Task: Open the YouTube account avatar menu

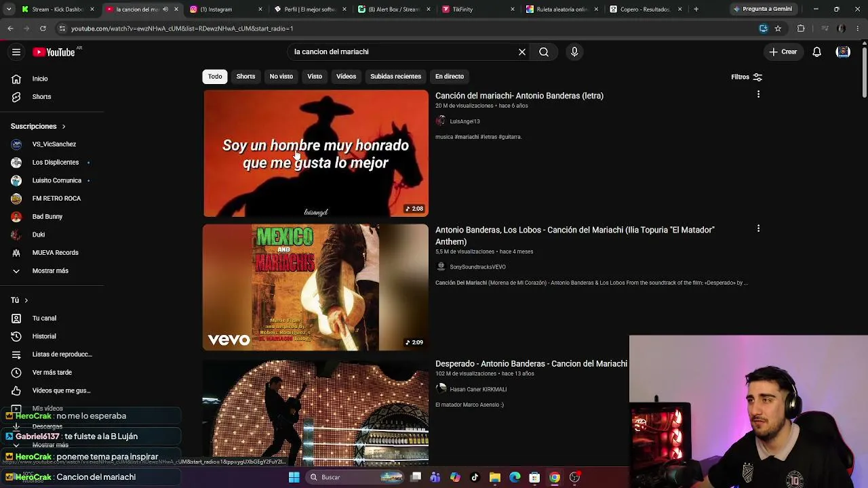Action: tap(843, 52)
